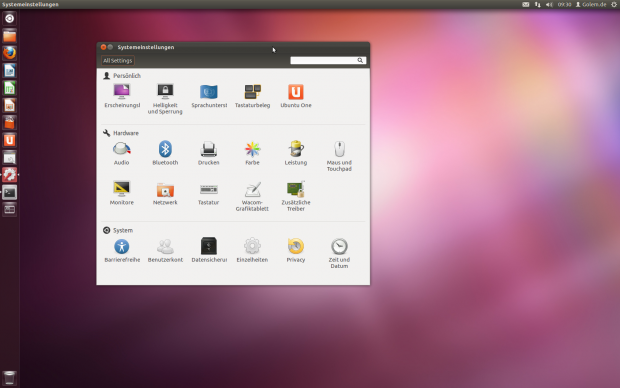This screenshot has height=388, width=620.
Task: Open Privacy settings
Action: tap(296, 250)
